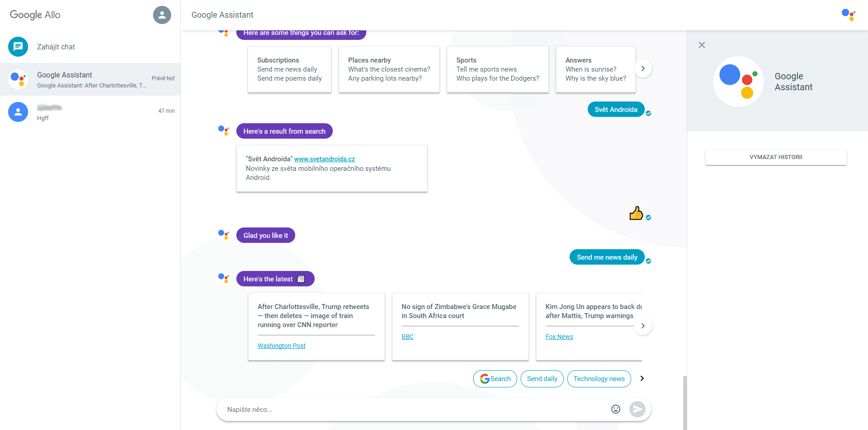Click the Assistant avatar next to Here's the latest
This screenshot has width=868, height=430.
pyautogui.click(x=224, y=278)
